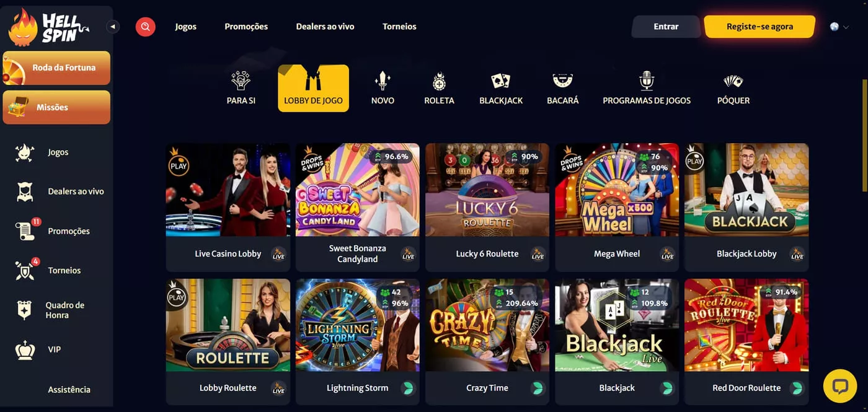
Task: Open the live chat bubble icon
Action: point(840,387)
